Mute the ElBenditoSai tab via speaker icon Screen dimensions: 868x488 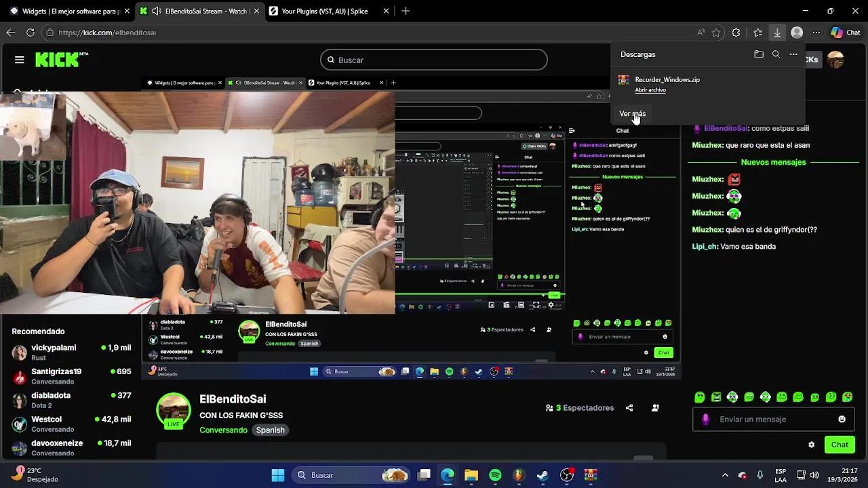click(157, 11)
